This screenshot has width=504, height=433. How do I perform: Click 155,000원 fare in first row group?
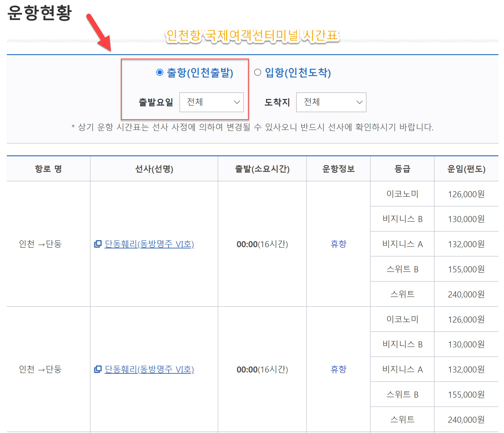tap(466, 269)
